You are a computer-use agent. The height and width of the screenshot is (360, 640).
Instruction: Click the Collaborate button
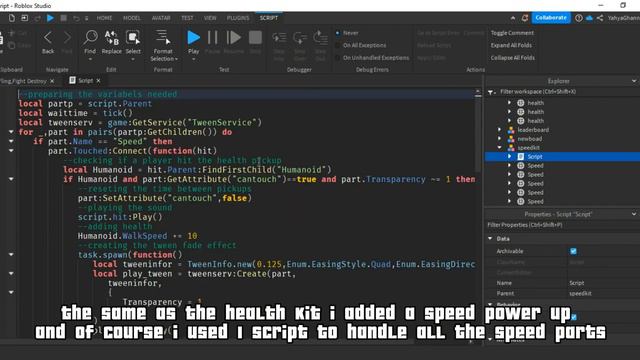click(551, 18)
